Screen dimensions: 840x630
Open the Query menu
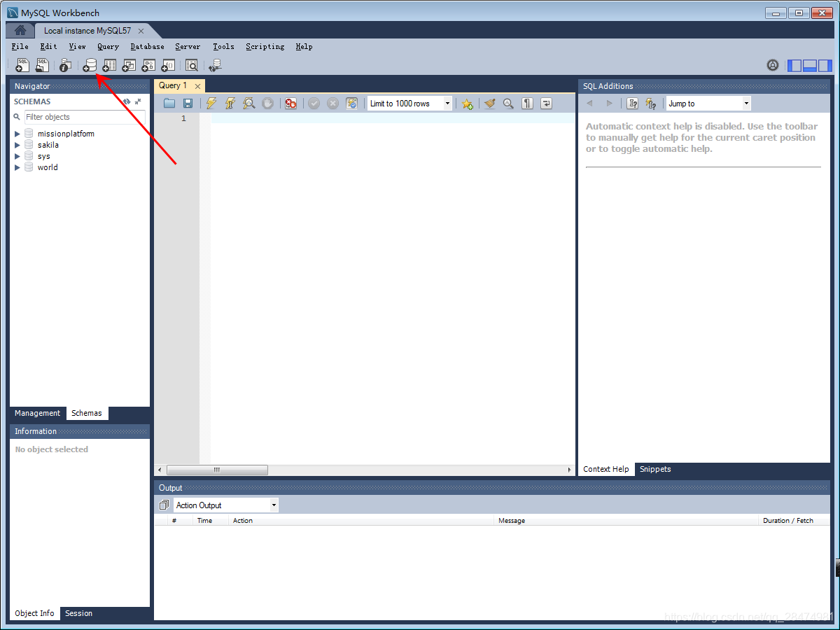pos(108,46)
